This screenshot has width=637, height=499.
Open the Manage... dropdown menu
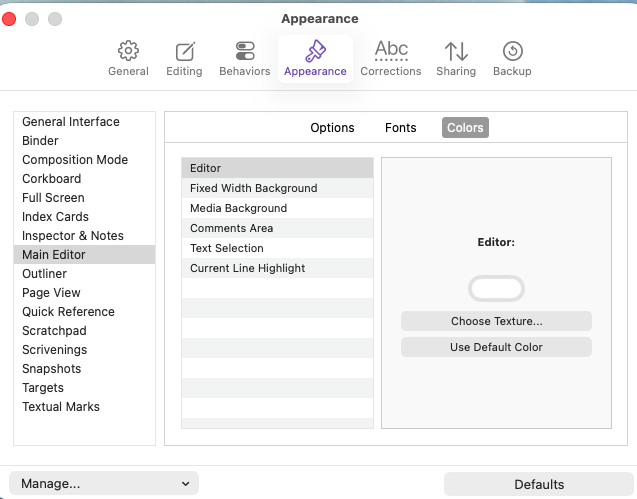click(x=104, y=483)
